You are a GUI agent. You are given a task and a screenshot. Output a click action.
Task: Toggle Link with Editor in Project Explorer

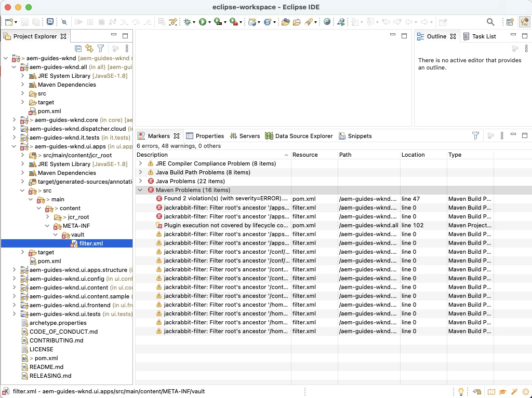[89, 48]
